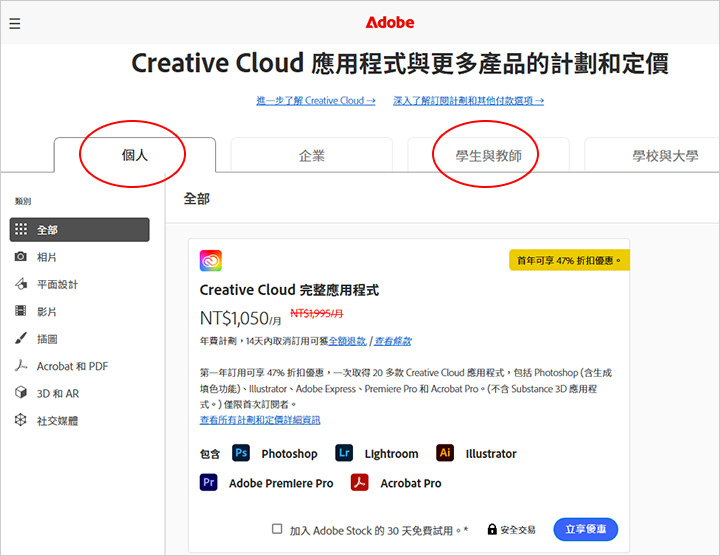Click the Creative Cloud 應用程式與更多產品的計劃和定價 page title

click(399, 63)
